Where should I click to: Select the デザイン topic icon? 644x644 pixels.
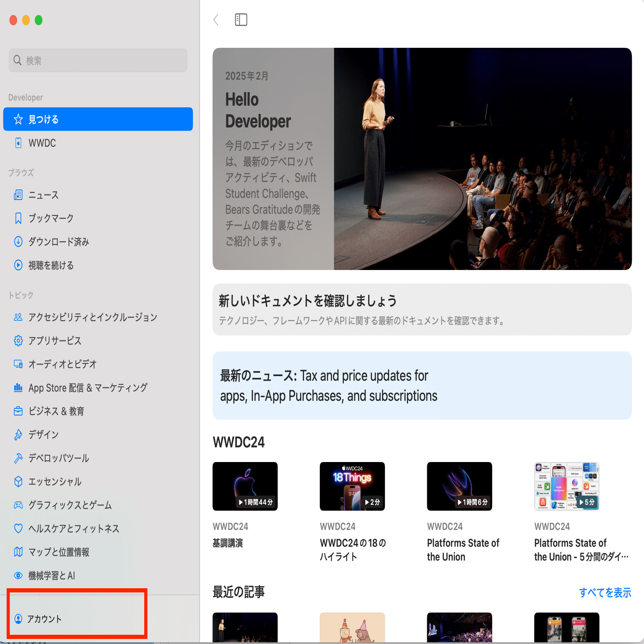(18, 435)
